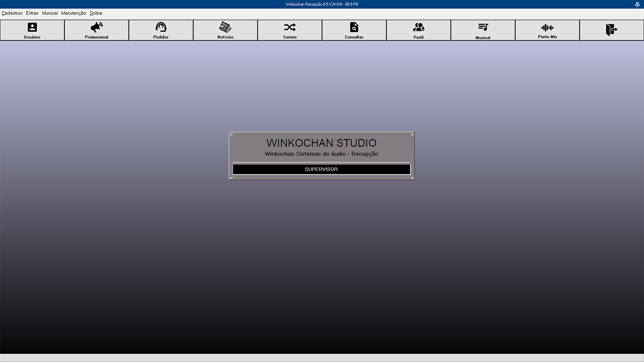The height and width of the screenshot is (362, 644).
Task: Click the Cadastros menu item
Action: pos(12,13)
